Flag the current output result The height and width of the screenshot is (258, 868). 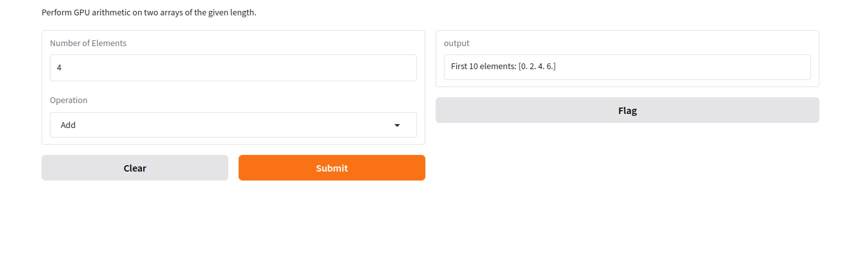click(627, 110)
